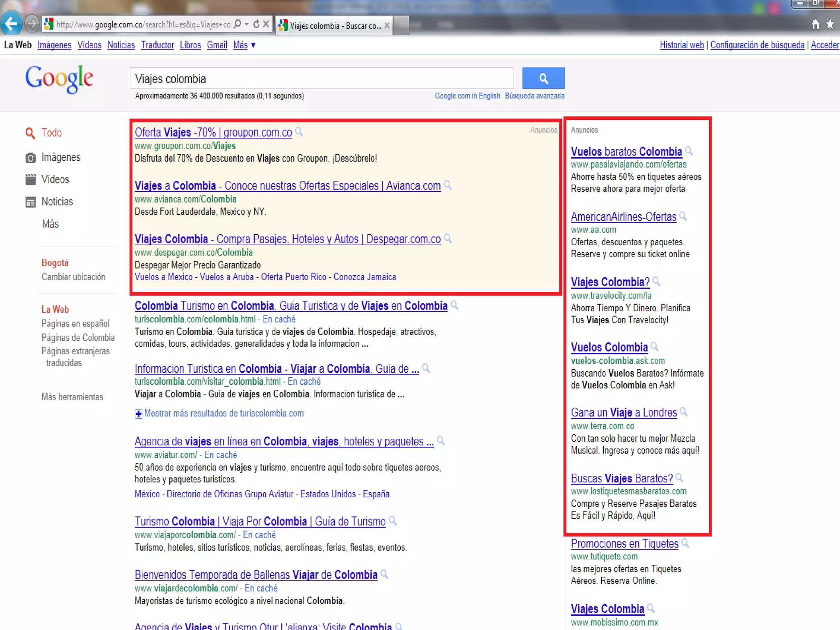Preview the Groupon ad with its magnifier icon
This screenshot has width=840, height=630.
(299, 132)
